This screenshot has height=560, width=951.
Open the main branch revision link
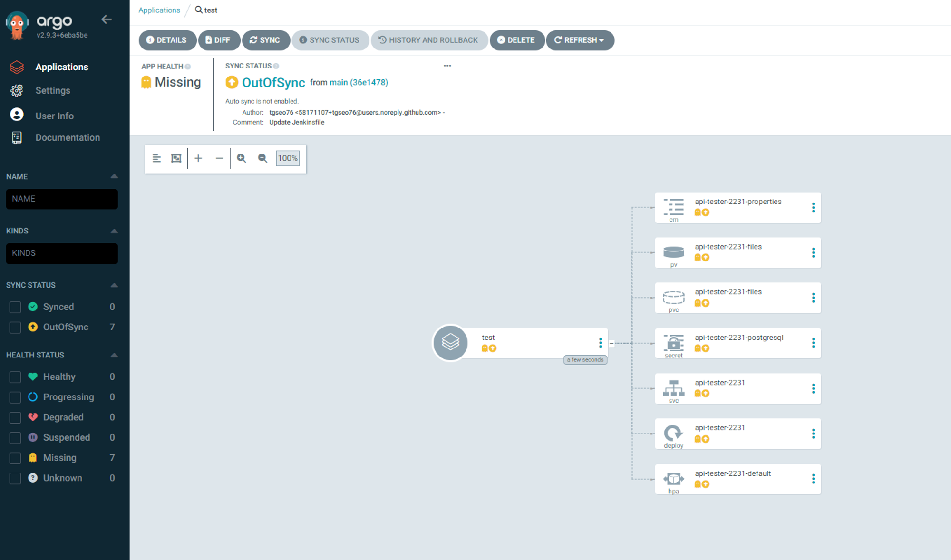[x=338, y=82]
